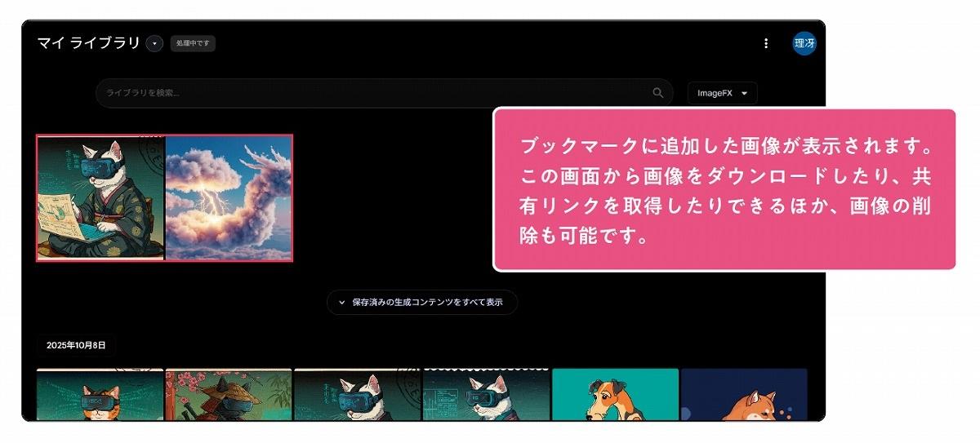Select the straw hat samurai cherry blossom thumbnail
Image resolution: width=980 pixels, height=443 pixels.
point(229,395)
